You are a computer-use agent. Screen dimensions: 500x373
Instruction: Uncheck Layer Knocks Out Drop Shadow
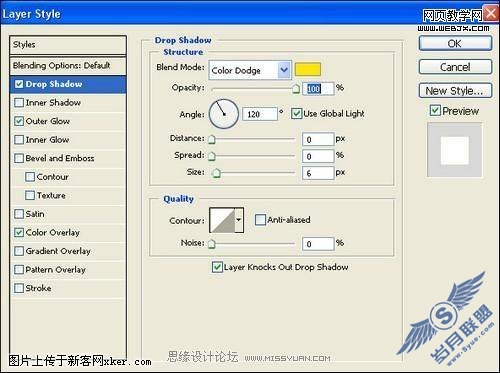point(217,267)
